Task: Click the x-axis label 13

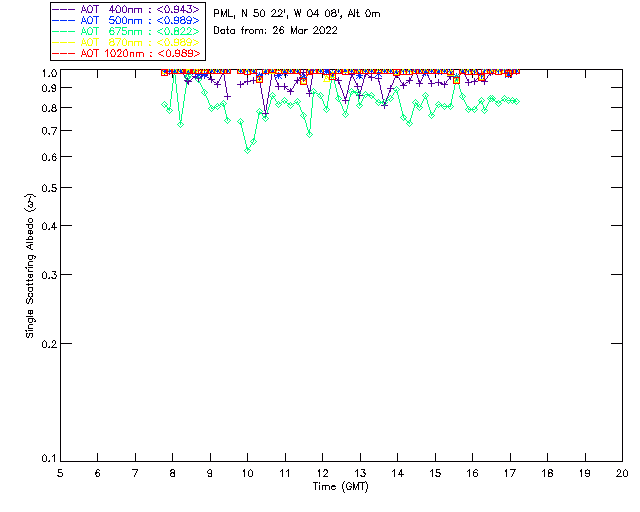Action: (x=360, y=473)
